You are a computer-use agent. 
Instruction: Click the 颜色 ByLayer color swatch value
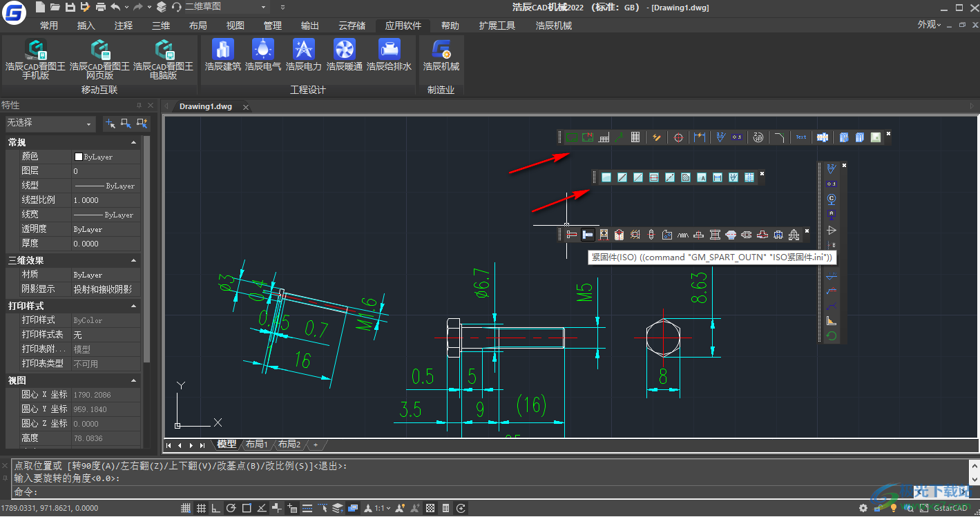pyautogui.click(x=106, y=157)
